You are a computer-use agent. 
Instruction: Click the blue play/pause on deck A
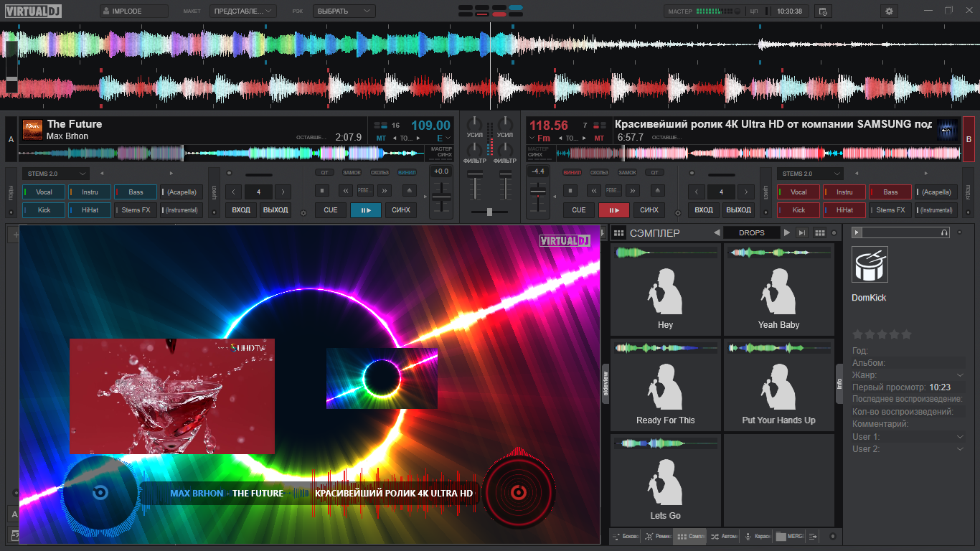pos(366,210)
